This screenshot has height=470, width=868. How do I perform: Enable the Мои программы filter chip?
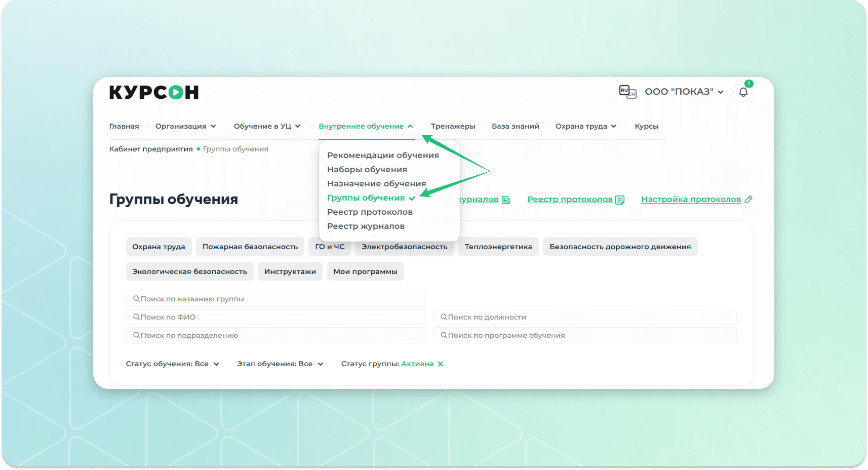coord(365,271)
